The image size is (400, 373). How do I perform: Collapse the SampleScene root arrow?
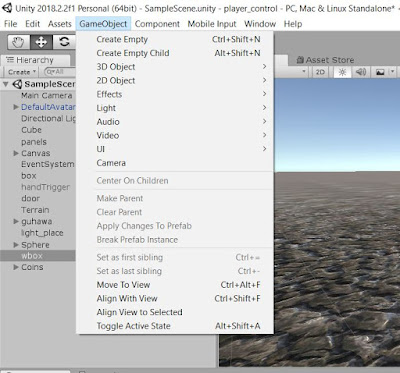click(x=6, y=84)
